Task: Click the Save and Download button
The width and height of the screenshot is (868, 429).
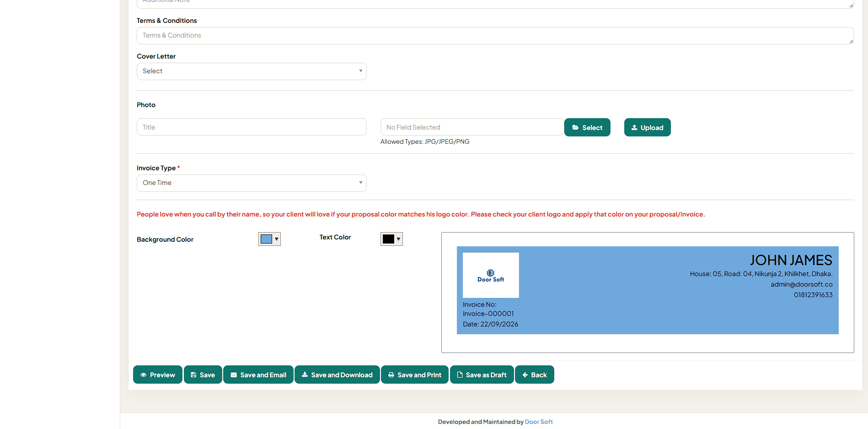Action: [x=337, y=375]
